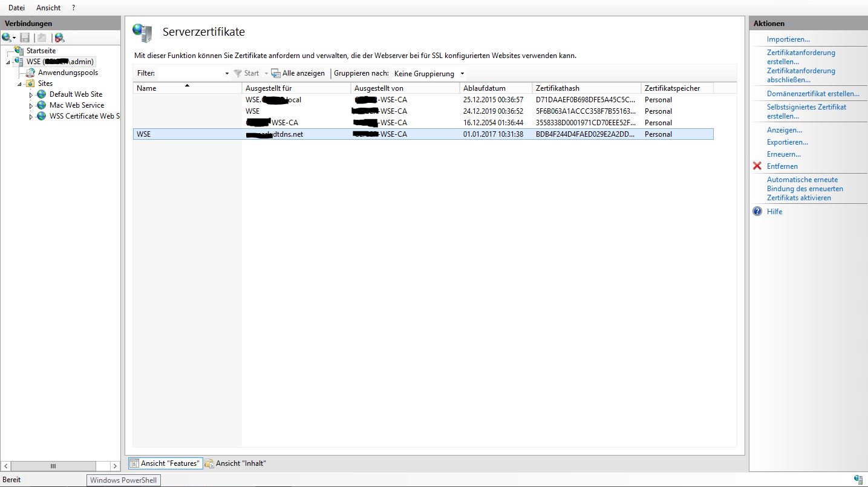Open the Filter combo box
This screenshot has width=868, height=487.
pos(194,73)
